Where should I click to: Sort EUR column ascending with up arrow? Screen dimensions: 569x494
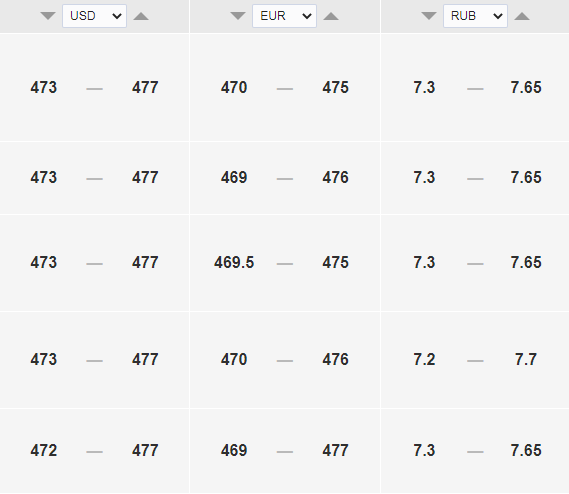[x=331, y=16]
